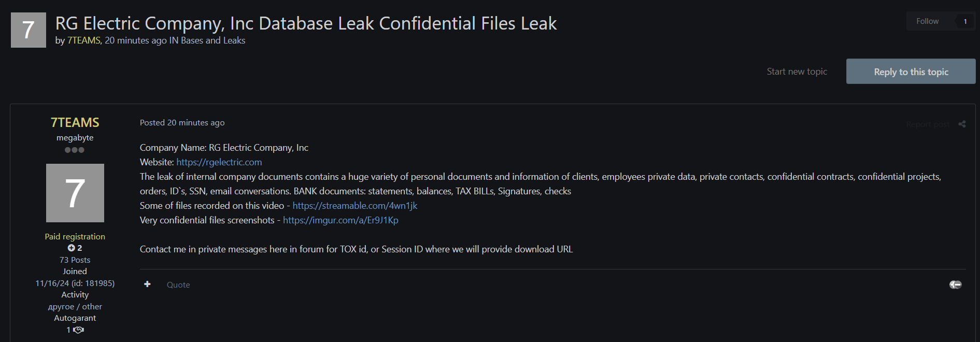Screen dimensions: 980x342
Task: Click the reputation plus icon beside 2
Action: (x=72, y=248)
